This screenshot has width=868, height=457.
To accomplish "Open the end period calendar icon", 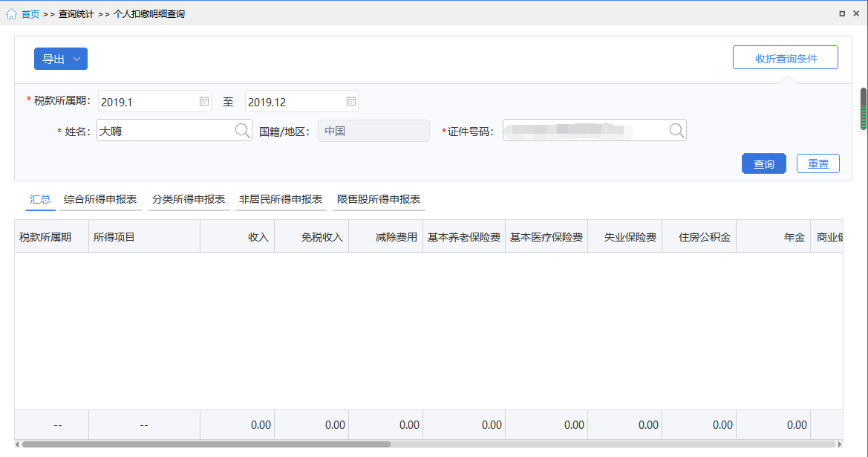I will tap(351, 101).
